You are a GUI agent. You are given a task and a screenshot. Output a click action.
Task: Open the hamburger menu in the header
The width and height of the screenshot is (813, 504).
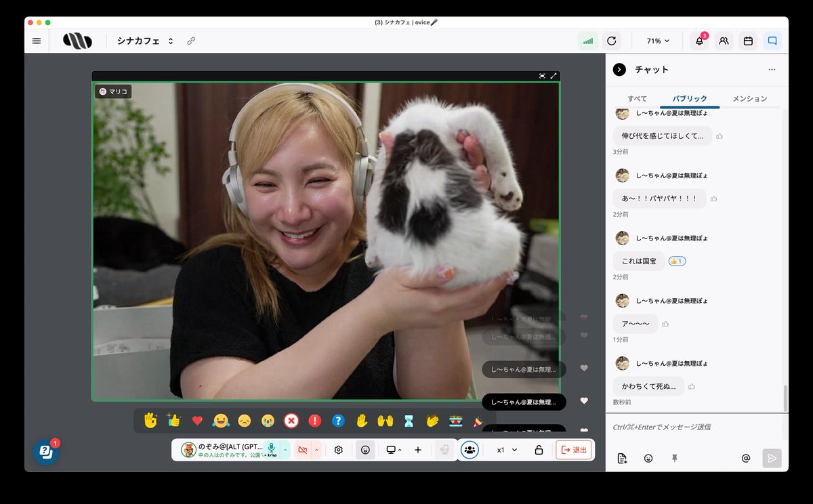[37, 41]
